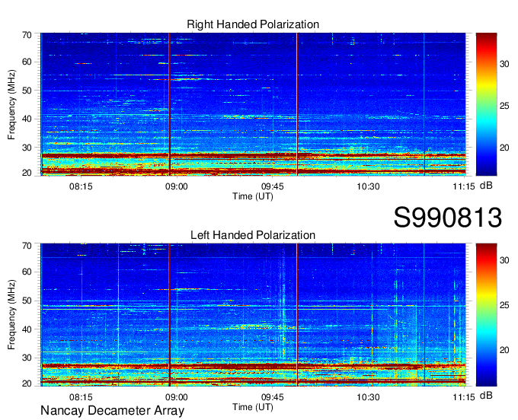
Task: Click the 11:15 tick under Left Handed plot
Action: [x=463, y=397]
